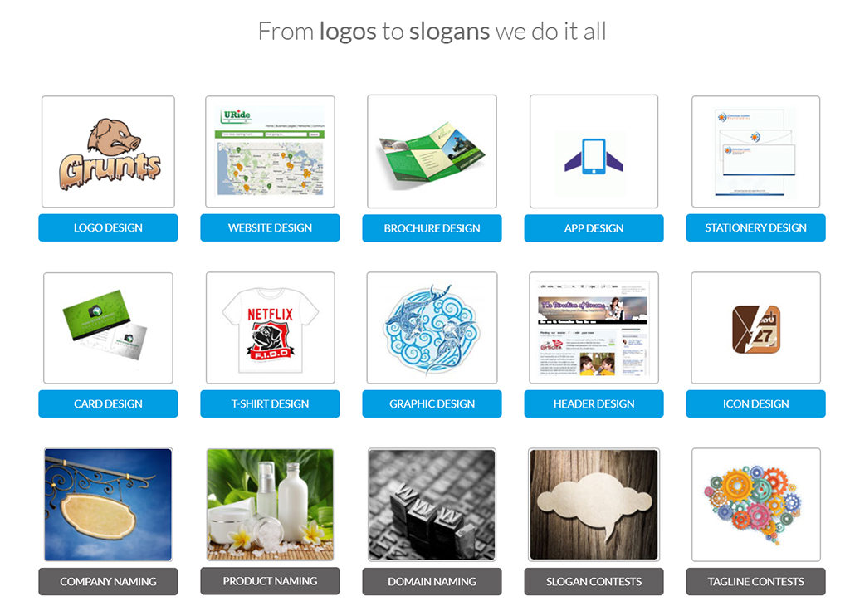Select the Netflix F.I.D.O t-shirt image
The image size is (850, 616).
click(270, 328)
